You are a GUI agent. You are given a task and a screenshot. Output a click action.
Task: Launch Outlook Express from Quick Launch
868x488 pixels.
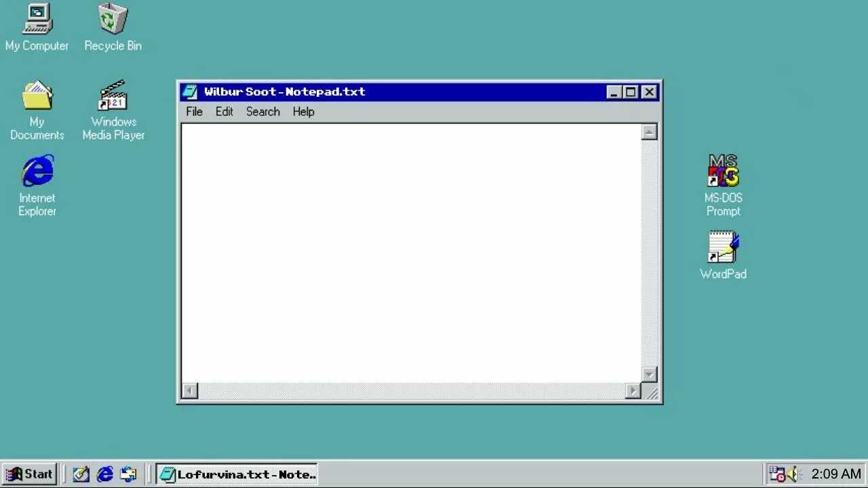tap(128, 474)
